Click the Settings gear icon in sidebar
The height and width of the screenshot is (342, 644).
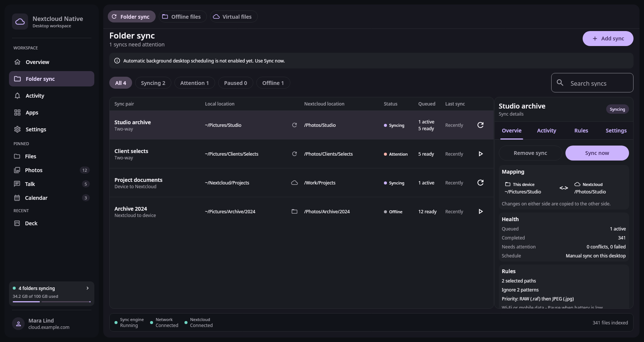coord(17,129)
